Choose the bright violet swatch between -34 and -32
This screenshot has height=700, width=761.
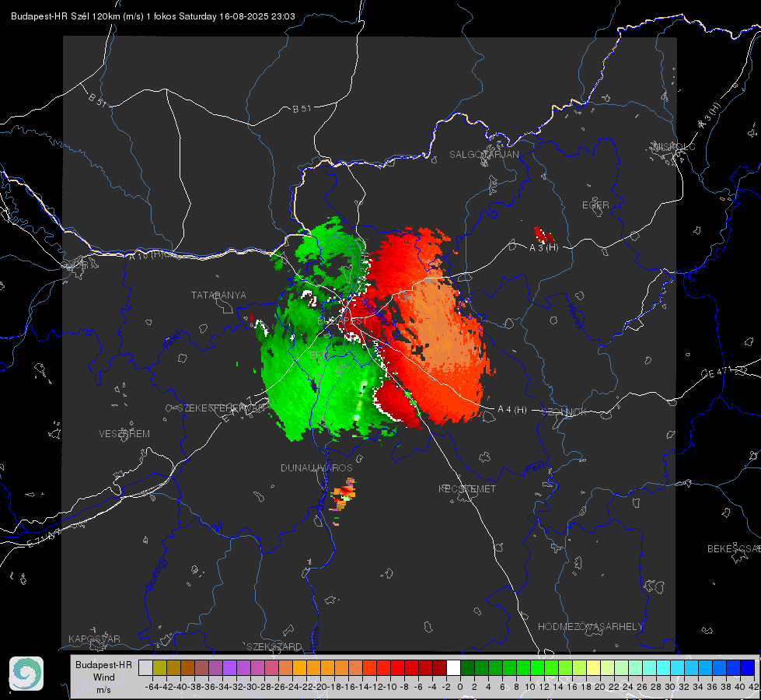click(229, 667)
